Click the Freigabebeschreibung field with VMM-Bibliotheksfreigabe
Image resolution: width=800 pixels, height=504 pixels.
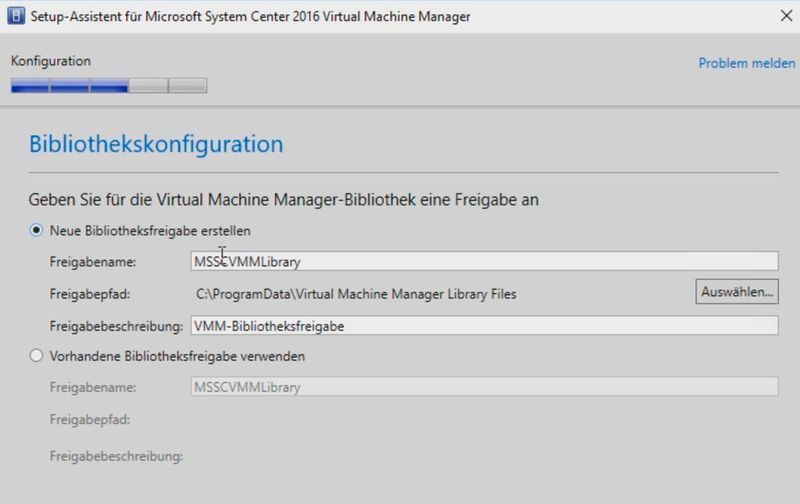(x=484, y=325)
